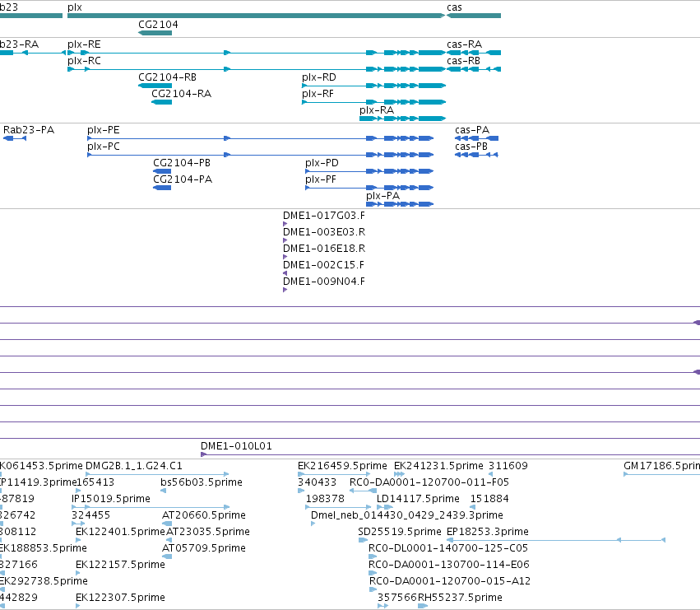This screenshot has height=610, width=700.
Task: Click the 198378 feature label
Action: tap(325, 499)
